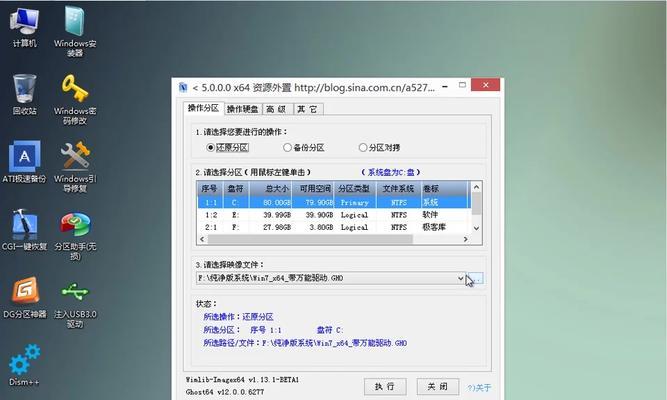Select partition row 2:1 F: 极客库
The height and width of the screenshot is (400, 667).
tap(334, 227)
